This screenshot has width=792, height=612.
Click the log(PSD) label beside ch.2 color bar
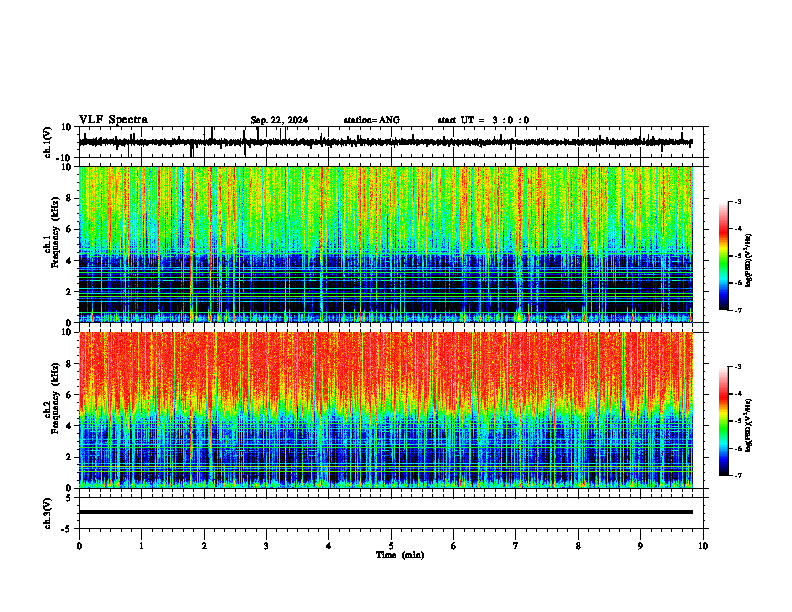coord(748,425)
